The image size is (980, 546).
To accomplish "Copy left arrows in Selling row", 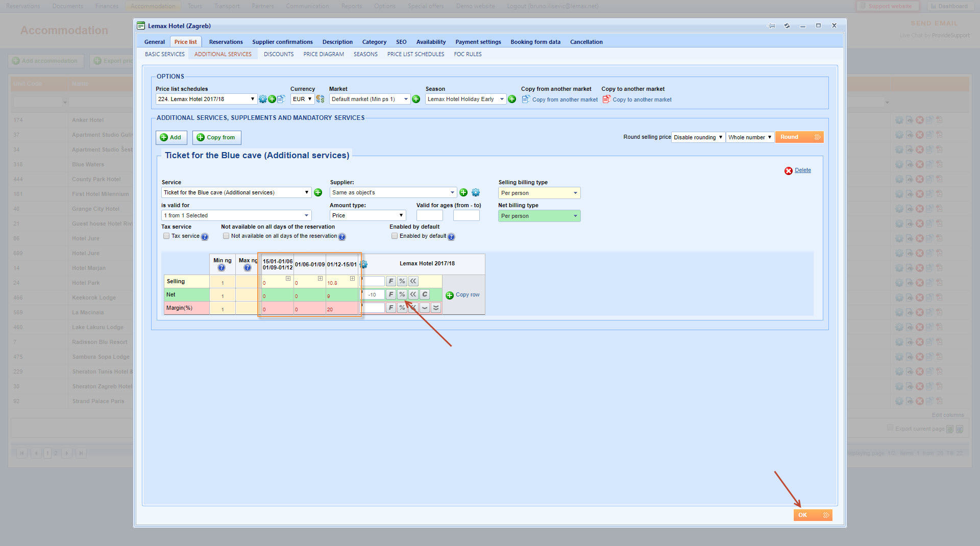I will (x=413, y=281).
